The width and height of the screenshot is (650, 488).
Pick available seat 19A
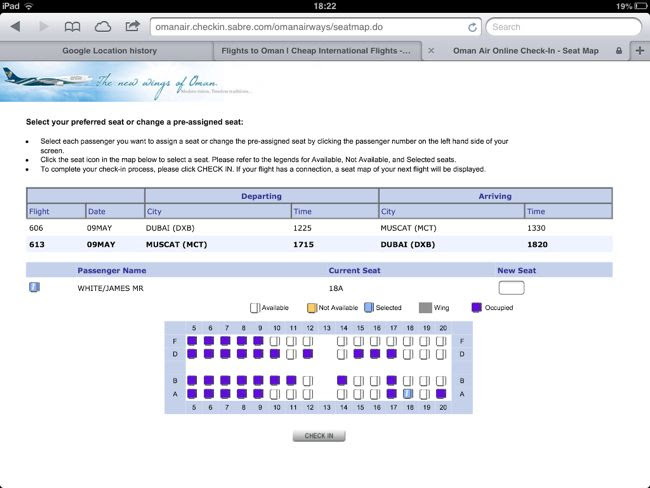pyautogui.click(x=424, y=394)
